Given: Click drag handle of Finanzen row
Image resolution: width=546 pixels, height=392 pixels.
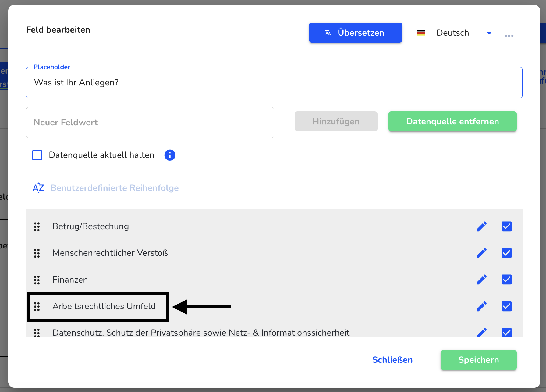Looking at the screenshot, I should [x=37, y=280].
